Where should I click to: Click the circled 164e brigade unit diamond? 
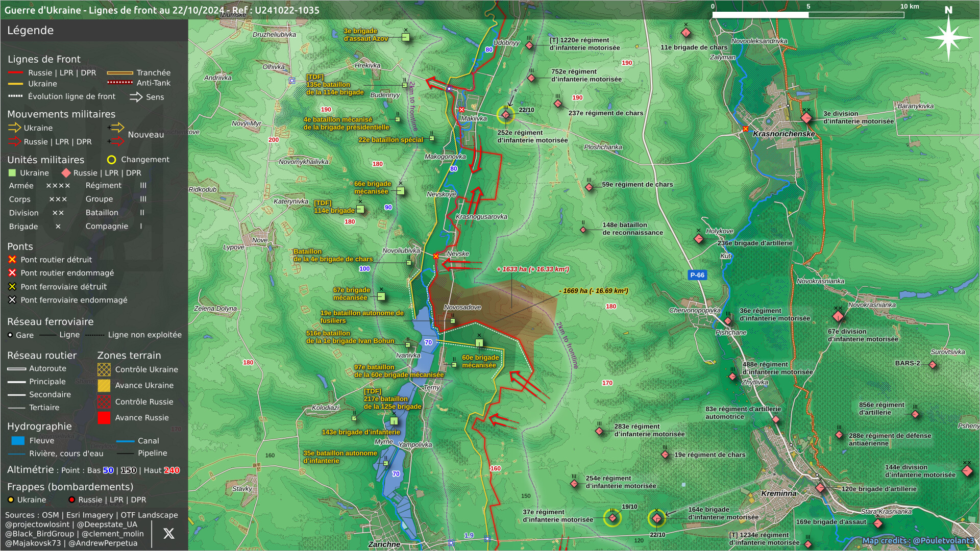pyautogui.click(x=657, y=518)
